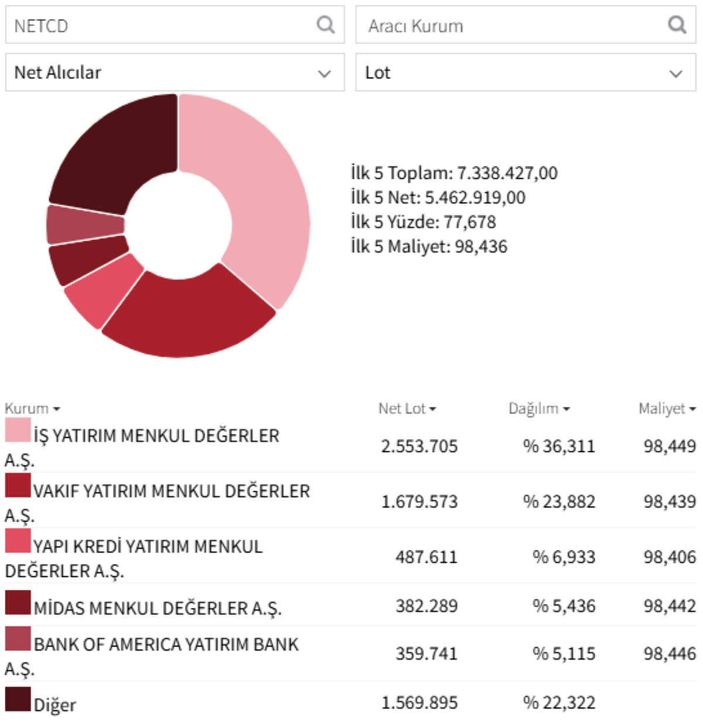The width and height of the screenshot is (703, 728).
Task: Click distribution value % 6,933
Action: tap(564, 557)
